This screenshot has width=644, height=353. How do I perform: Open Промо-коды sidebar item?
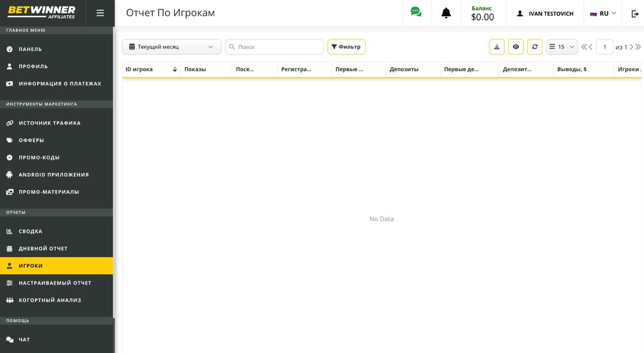(39, 158)
